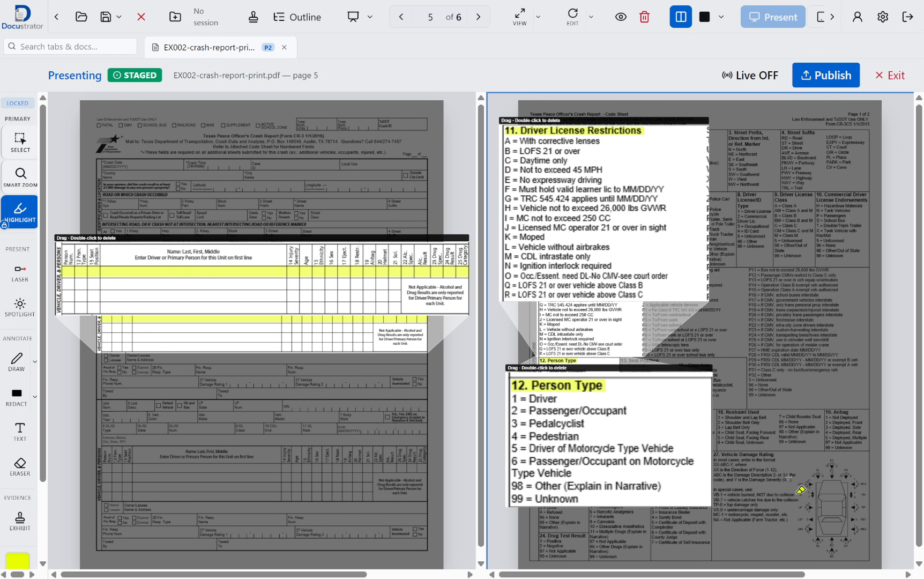Open settings gear icon
The image size is (924, 579).
[x=883, y=17]
